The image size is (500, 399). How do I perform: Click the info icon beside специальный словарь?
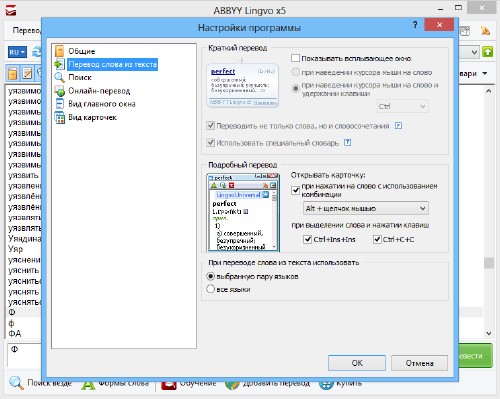click(x=347, y=143)
